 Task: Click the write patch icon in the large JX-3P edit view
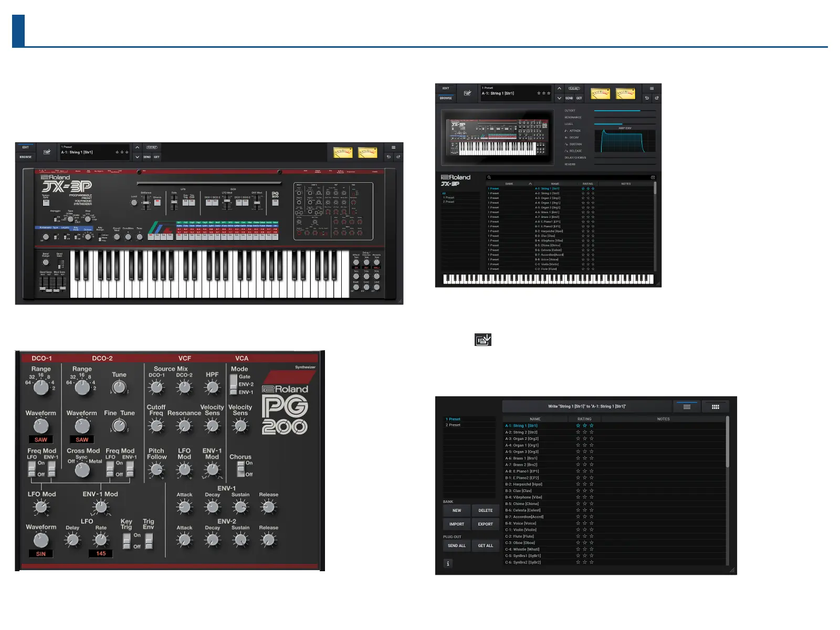click(47, 152)
